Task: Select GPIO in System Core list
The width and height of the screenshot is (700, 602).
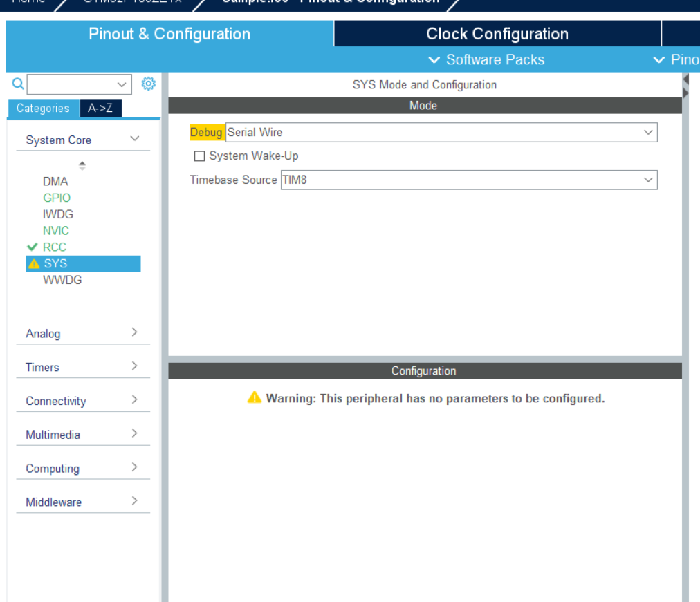Action: pos(57,198)
